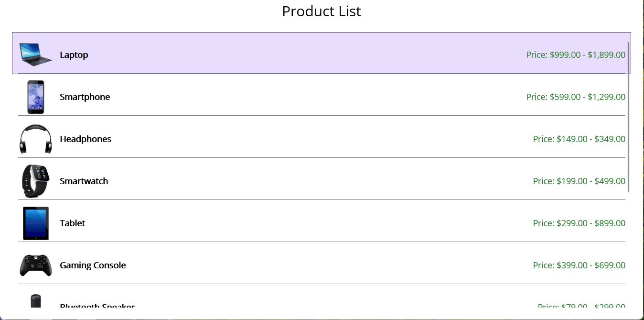
Task: Open the Bluetooth Speaker row
Action: (x=287, y=304)
